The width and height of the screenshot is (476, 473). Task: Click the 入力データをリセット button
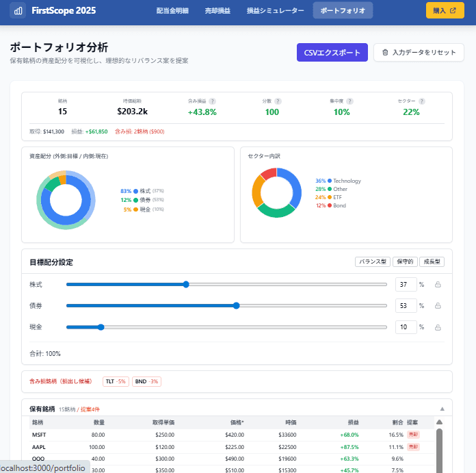pyautogui.click(x=419, y=53)
